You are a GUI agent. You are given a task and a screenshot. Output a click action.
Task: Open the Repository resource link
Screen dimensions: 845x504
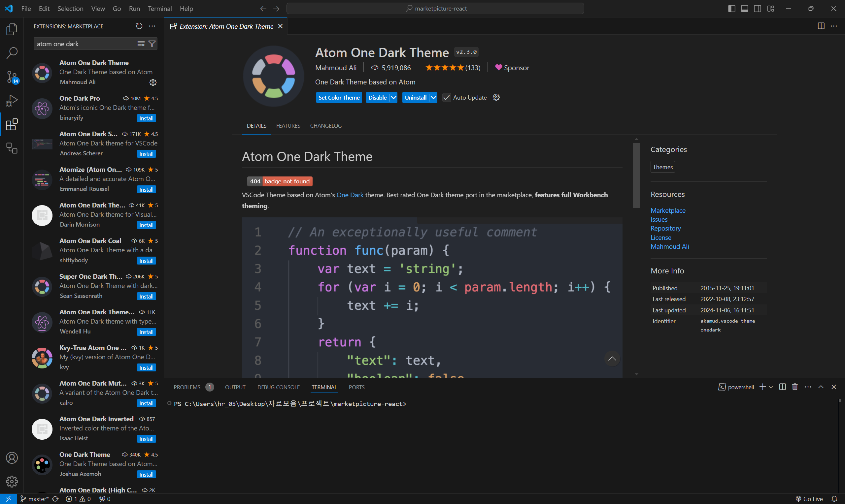coord(666,228)
